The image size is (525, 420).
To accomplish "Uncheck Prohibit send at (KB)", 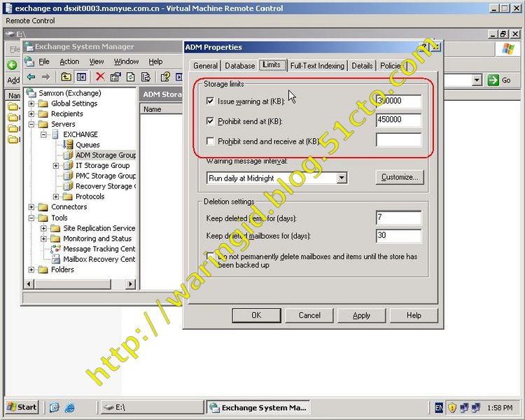I will (210, 121).
